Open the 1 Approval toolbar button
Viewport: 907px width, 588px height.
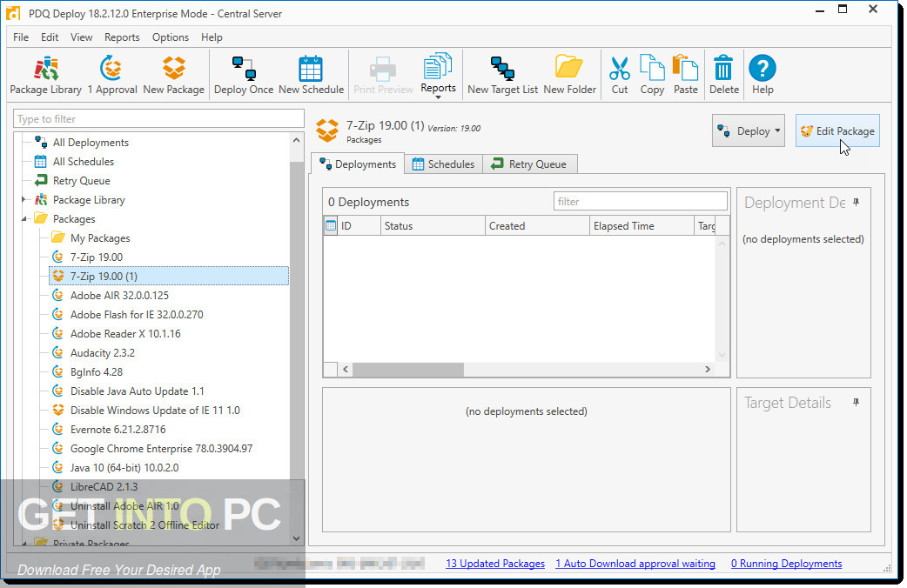click(x=111, y=76)
